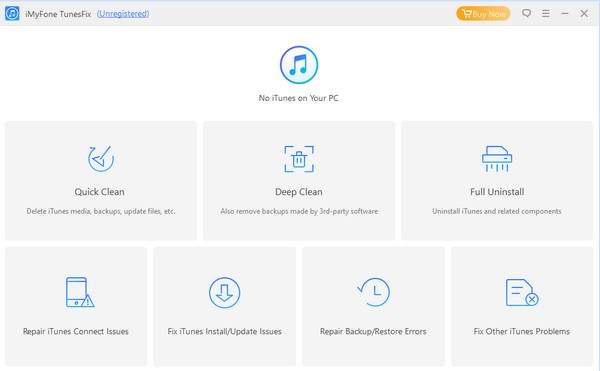The width and height of the screenshot is (600, 371).
Task: Click the No iTunes on Your PC text
Action: (298, 98)
